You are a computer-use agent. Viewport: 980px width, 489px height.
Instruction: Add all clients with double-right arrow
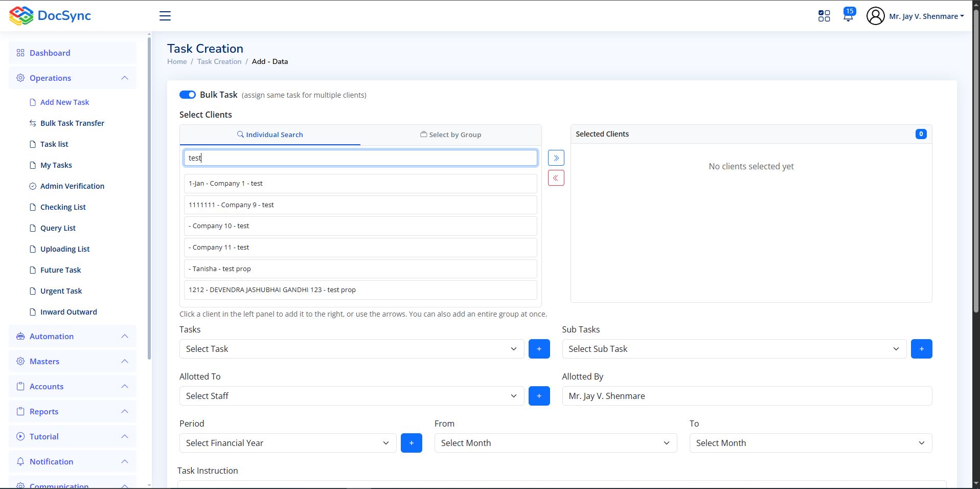coord(556,158)
